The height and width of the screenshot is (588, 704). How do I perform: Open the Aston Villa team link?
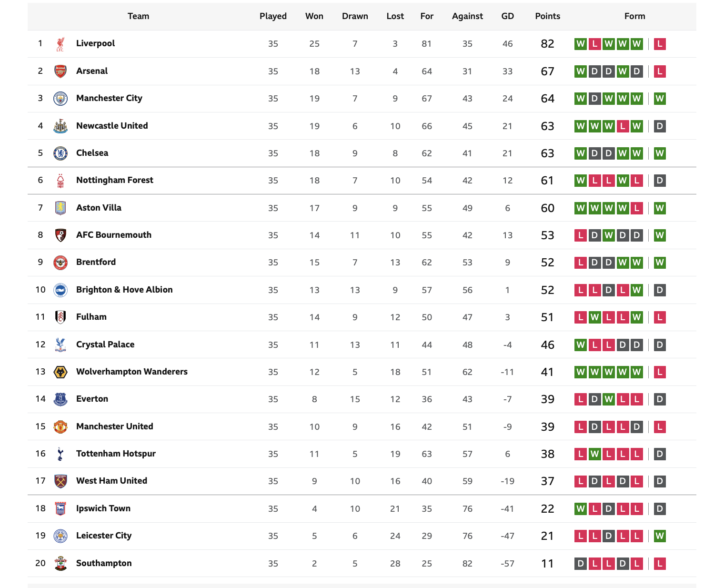pos(99,208)
